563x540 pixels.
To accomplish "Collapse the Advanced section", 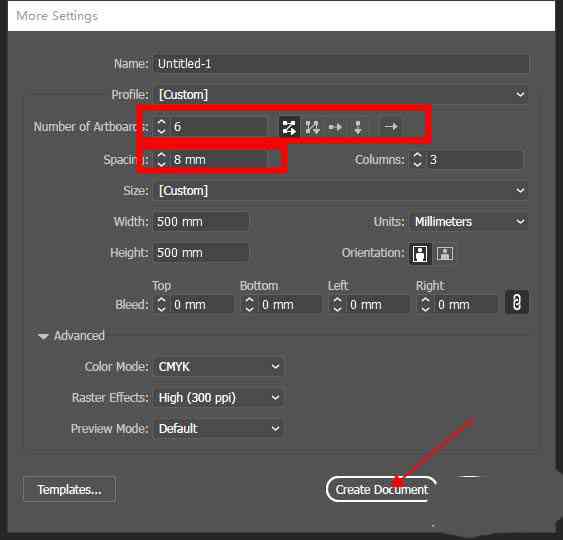I will pyautogui.click(x=43, y=336).
